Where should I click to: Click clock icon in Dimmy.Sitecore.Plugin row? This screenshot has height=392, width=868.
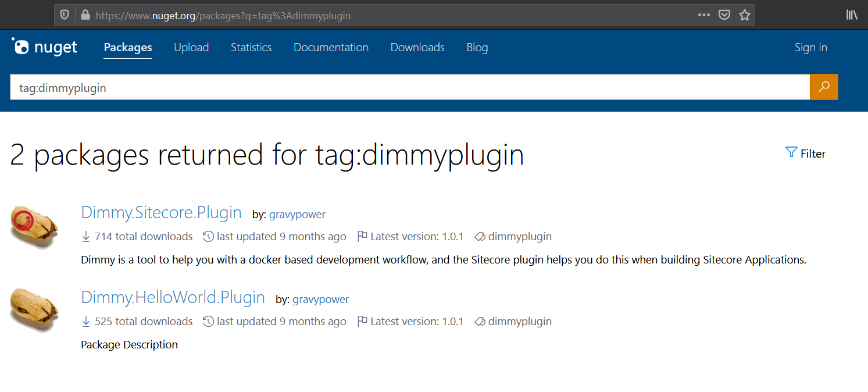click(x=208, y=237)
